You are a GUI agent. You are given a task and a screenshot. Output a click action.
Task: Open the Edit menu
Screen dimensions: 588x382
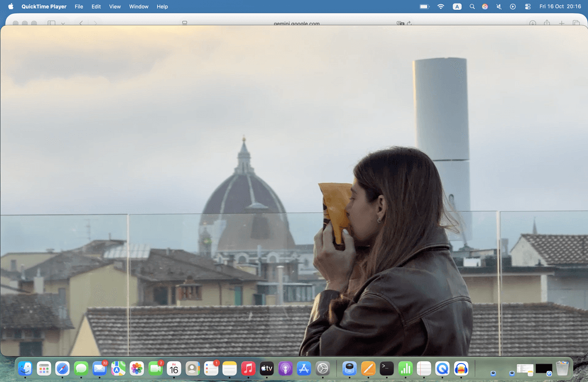pos(96,7)
